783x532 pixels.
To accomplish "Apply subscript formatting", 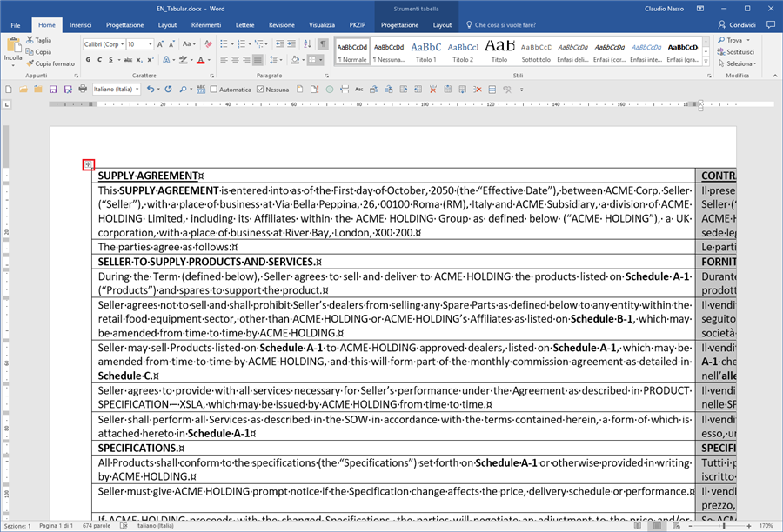I will (139, 60).
